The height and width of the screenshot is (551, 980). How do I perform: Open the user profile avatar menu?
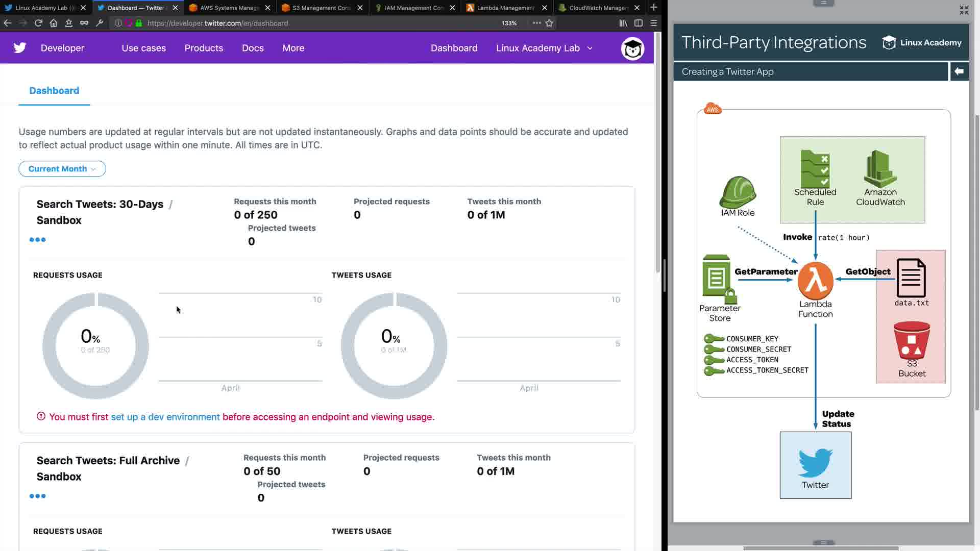[632, 49]
